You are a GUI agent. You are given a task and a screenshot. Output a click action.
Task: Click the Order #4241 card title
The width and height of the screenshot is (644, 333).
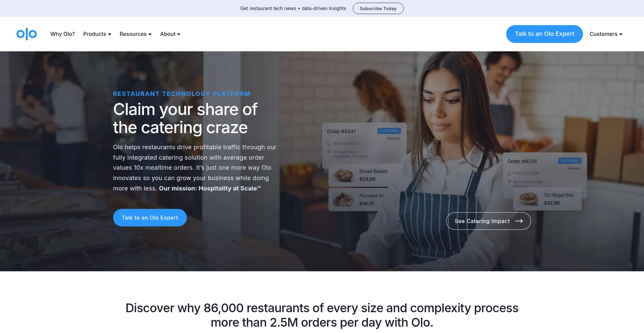click(341, 131)
